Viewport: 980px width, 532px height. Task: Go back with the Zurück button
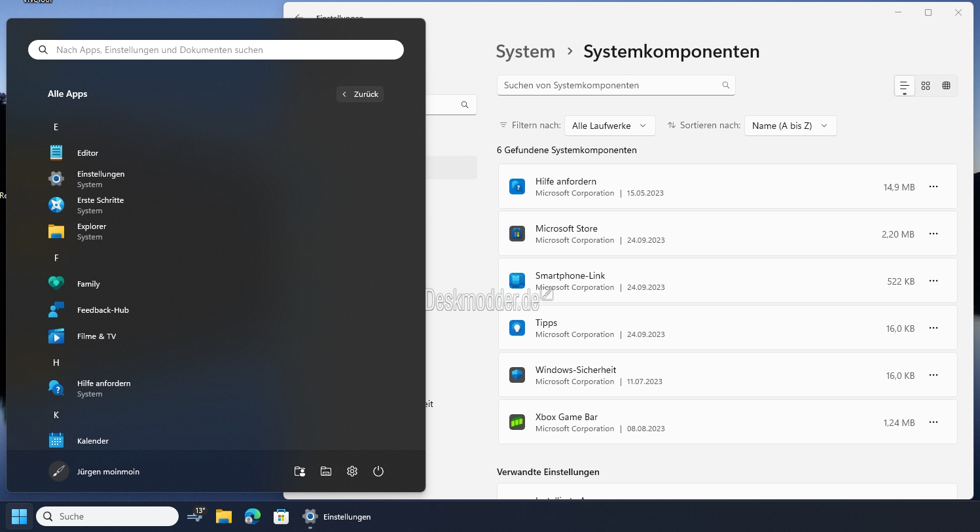click(360, 94)
